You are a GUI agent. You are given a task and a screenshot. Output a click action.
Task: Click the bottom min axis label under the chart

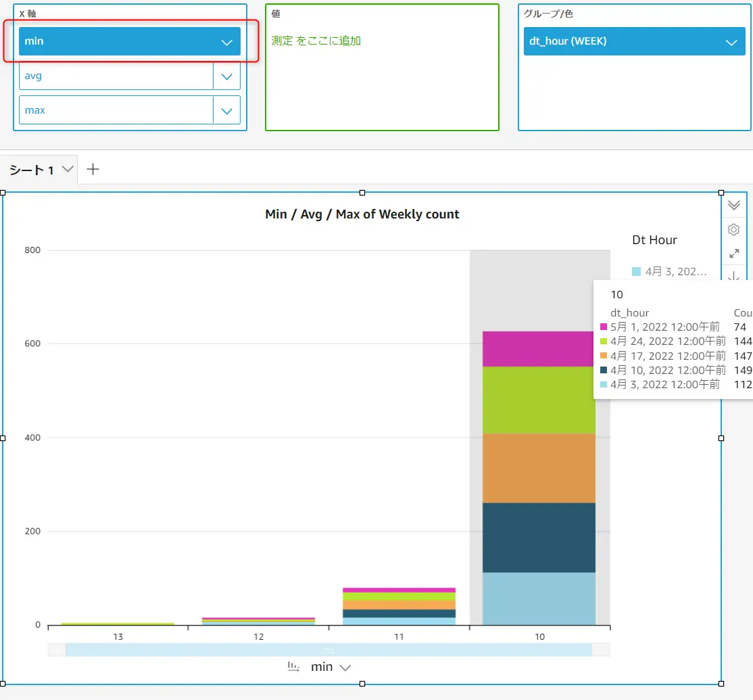pyautogui.click(x=322, y=667)
